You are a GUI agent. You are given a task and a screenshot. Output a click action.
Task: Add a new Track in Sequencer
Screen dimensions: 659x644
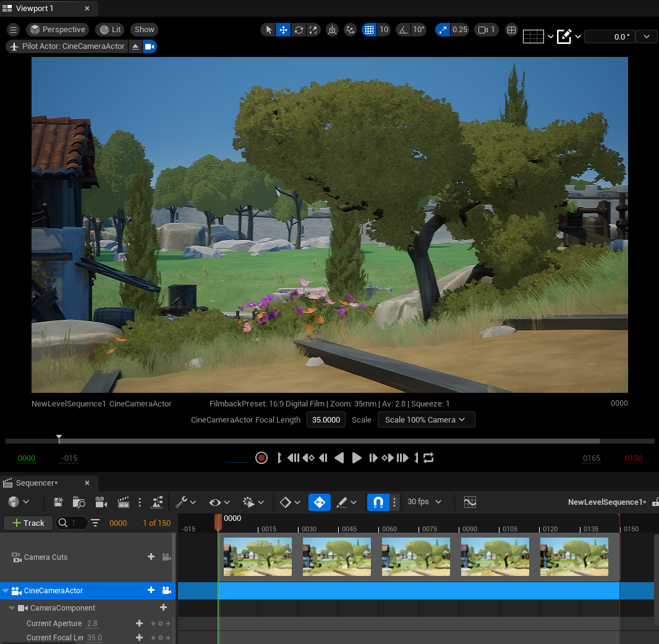(x=27, y=523)
